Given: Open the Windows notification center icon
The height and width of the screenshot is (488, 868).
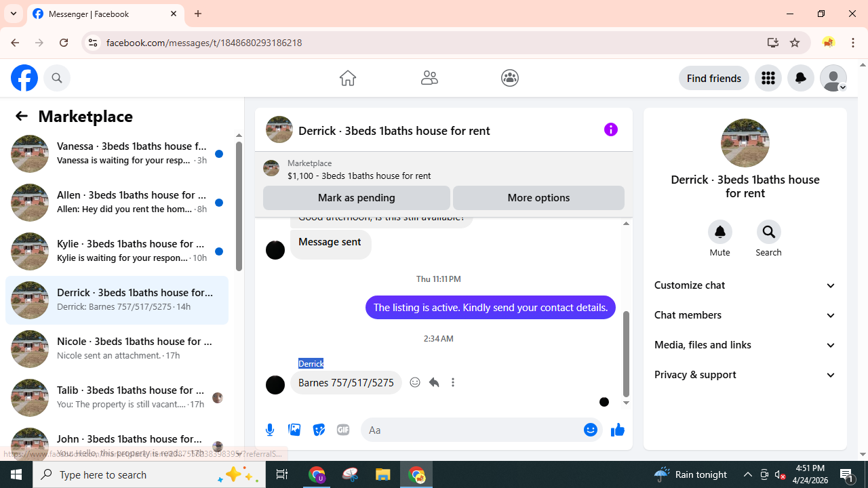Looking at the screenshot, I should [x=848, y=474].
